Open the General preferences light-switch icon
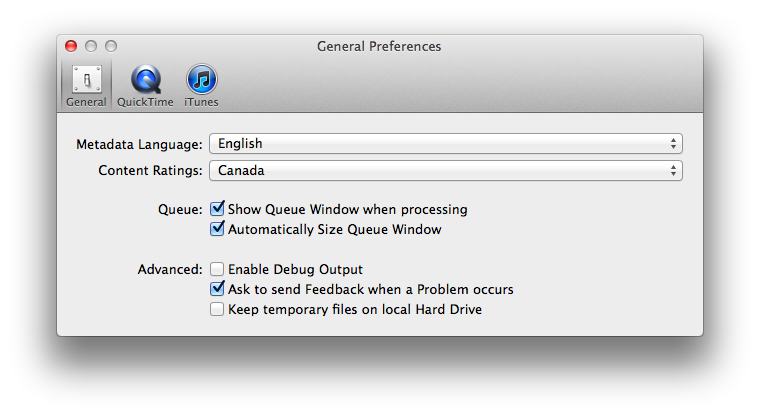Viewport: 760px width, 415px height. point(87,79)
